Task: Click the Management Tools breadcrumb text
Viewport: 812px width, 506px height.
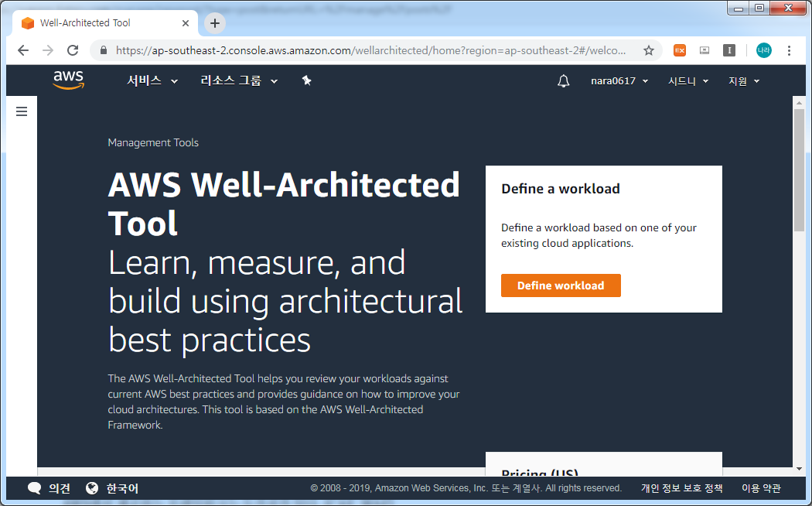Action: click(153, 142)
